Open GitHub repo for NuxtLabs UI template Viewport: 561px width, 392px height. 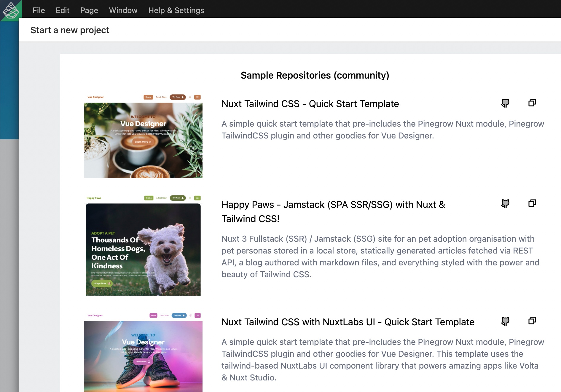point(505,321)
